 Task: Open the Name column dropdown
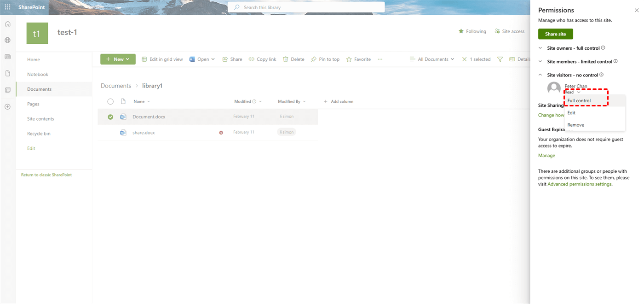click(x=142, y=101)
